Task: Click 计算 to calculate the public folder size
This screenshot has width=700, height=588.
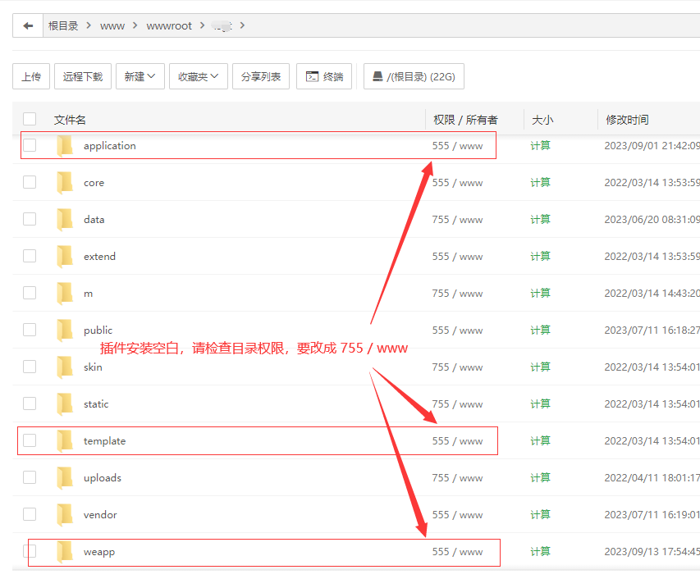Action: tap(540, 330)
